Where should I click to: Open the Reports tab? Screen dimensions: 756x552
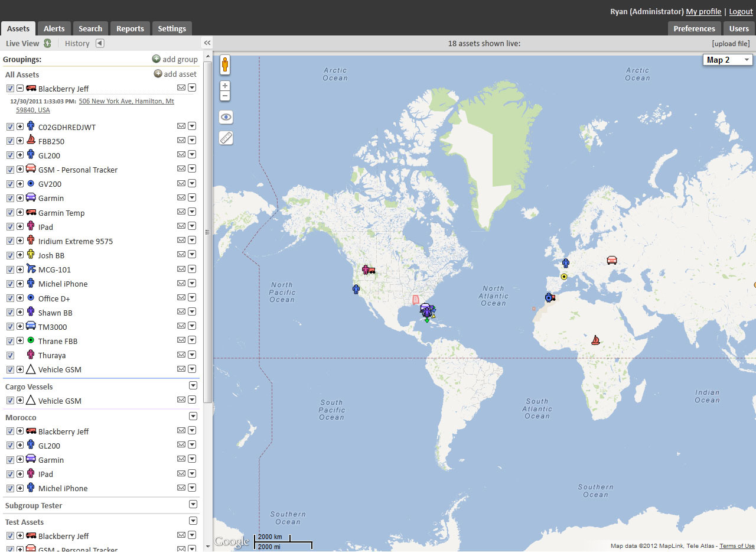[x=130, y=28]
